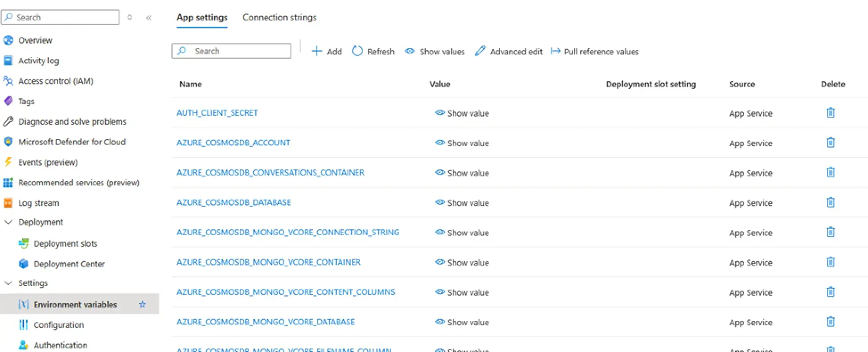868x352 pixels.
Task: Open the AUTH_CLIENT_SECRET setting link
Action: pyautogui.click(x=217, y=113)
